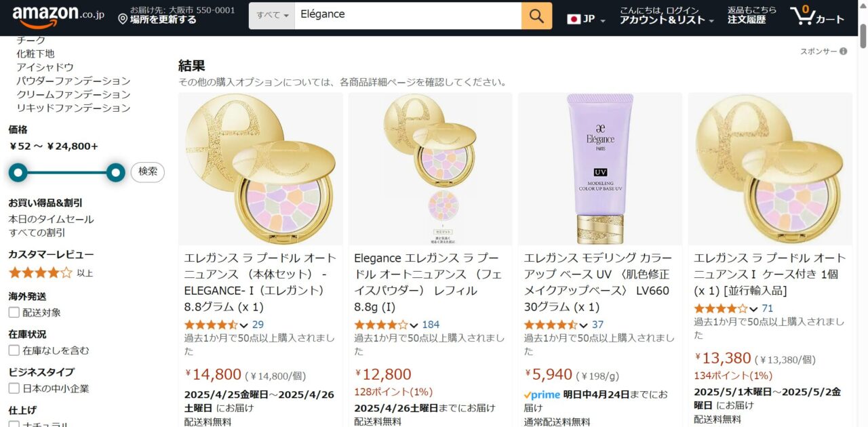Click the sponsor info icon
Screen dimensions: 868x427
(843, 51)
